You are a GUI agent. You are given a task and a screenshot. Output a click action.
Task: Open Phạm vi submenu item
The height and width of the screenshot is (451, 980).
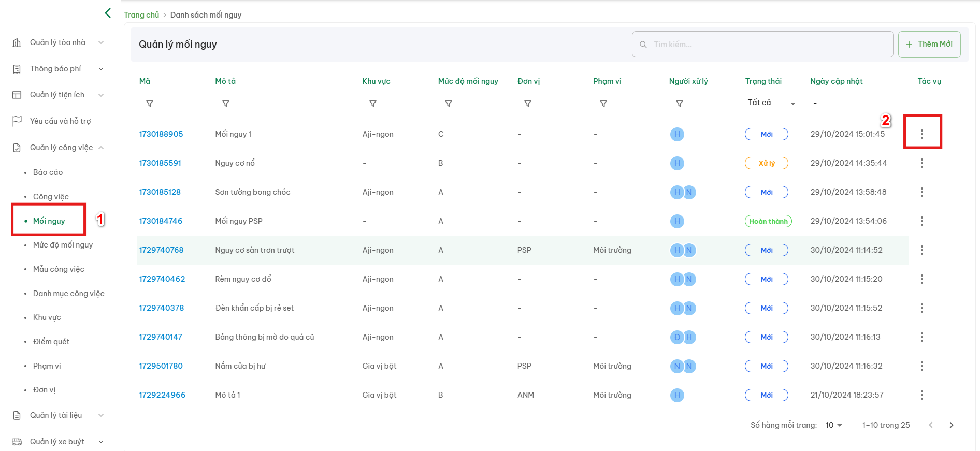tap(47, 366)
